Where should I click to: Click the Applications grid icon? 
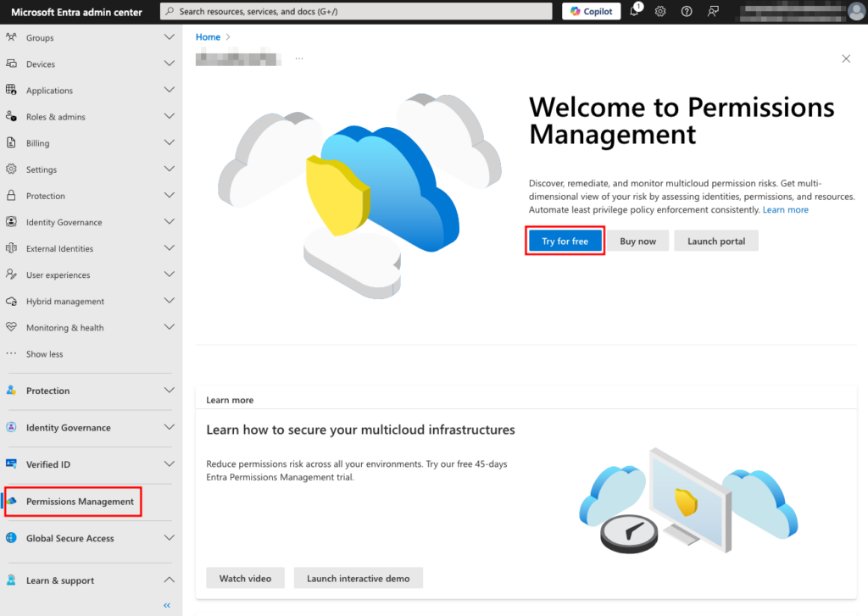point(11,90)
